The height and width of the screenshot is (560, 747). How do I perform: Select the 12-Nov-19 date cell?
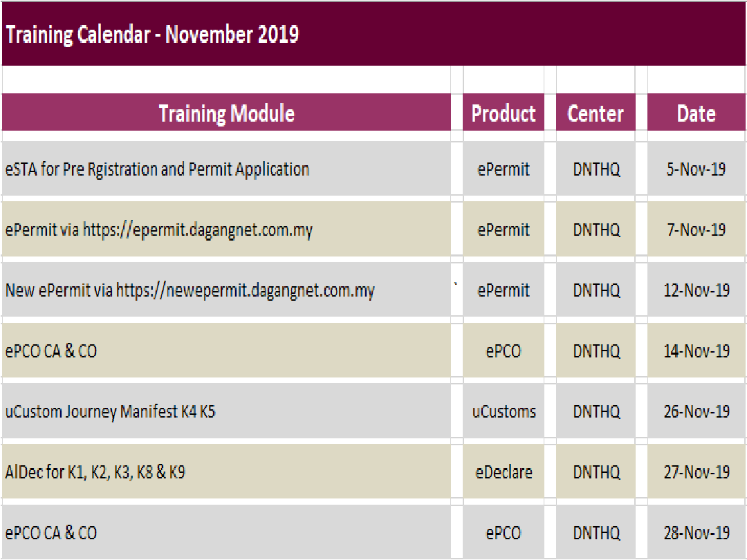[696, 290]
